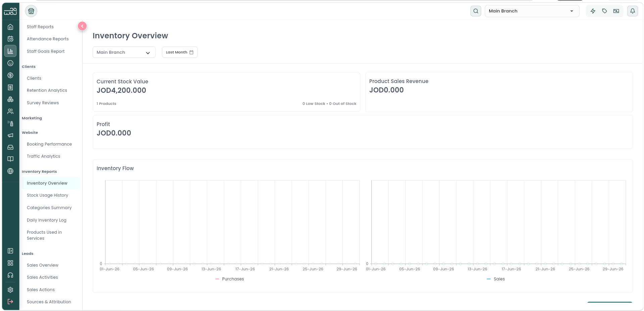Open Daily Inventory Log
Screen dimensions: 644x311
click(x=47, y=220)
